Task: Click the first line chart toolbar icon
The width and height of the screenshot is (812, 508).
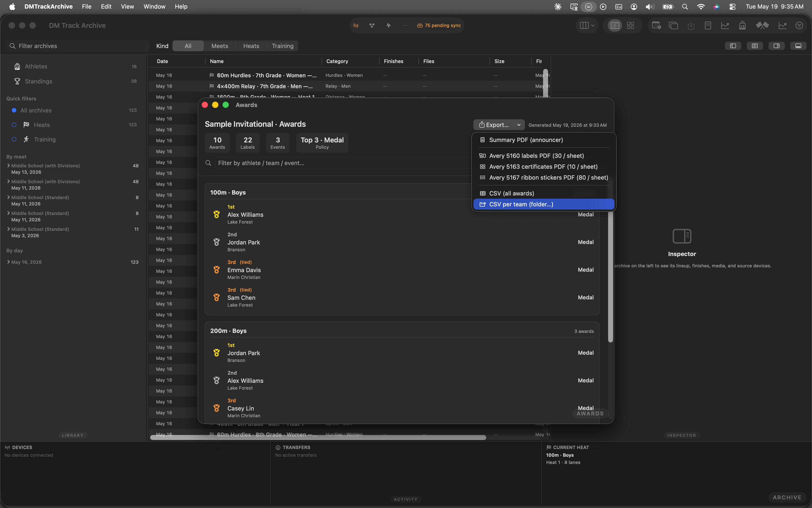Action: click(725, 26)
